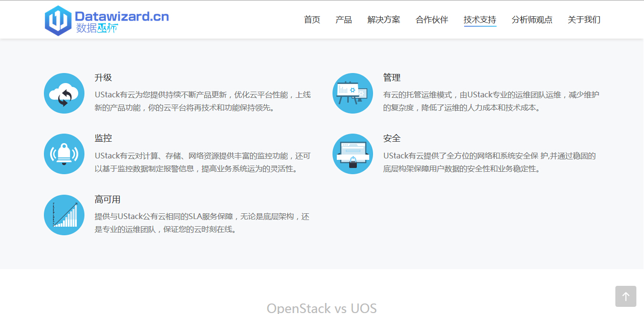Click the 升级 feature heading
Screen dimensions: 644x314
(103, 78)
